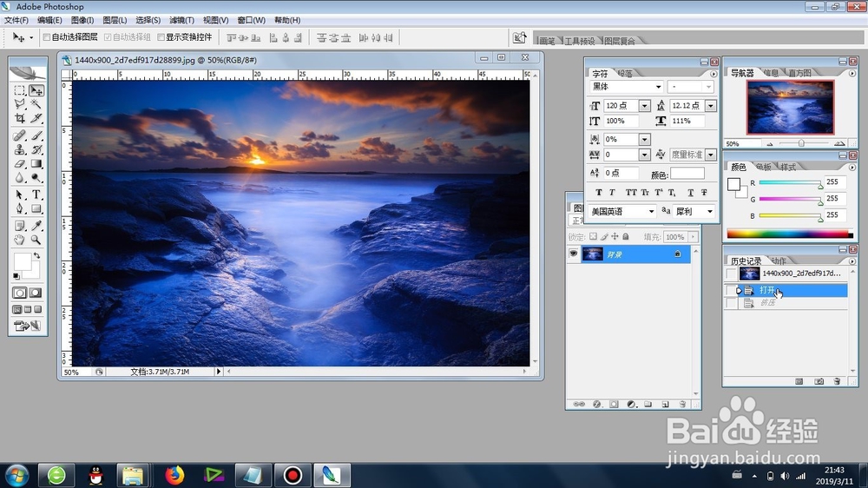Toggle Faux Italic text style
Screen dimensions: 868x488
coord(612,192)
